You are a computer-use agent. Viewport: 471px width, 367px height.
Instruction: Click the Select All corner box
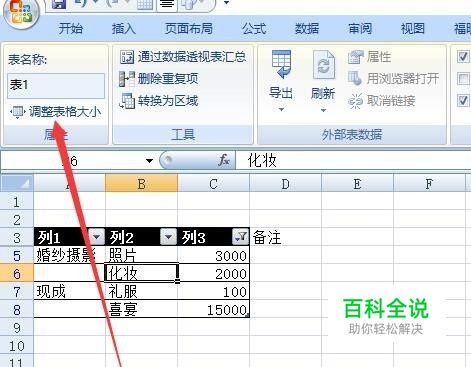(x=17, y=183)
